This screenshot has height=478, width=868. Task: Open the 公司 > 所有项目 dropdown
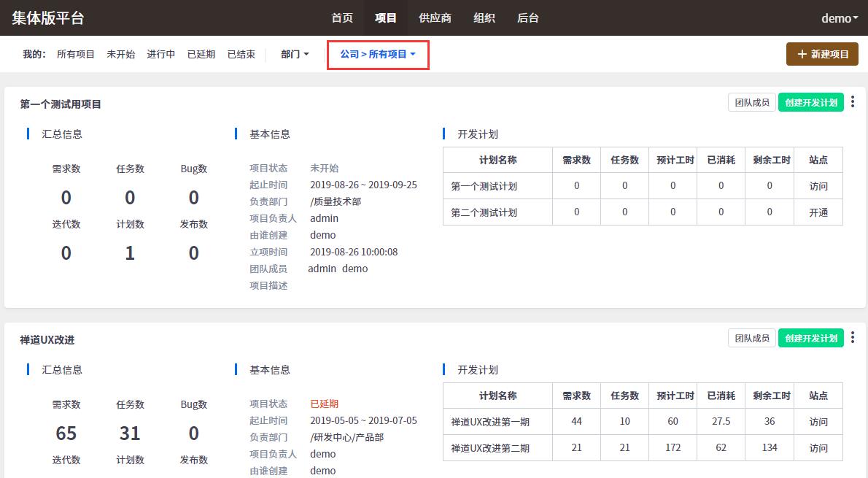pos(378,54)
